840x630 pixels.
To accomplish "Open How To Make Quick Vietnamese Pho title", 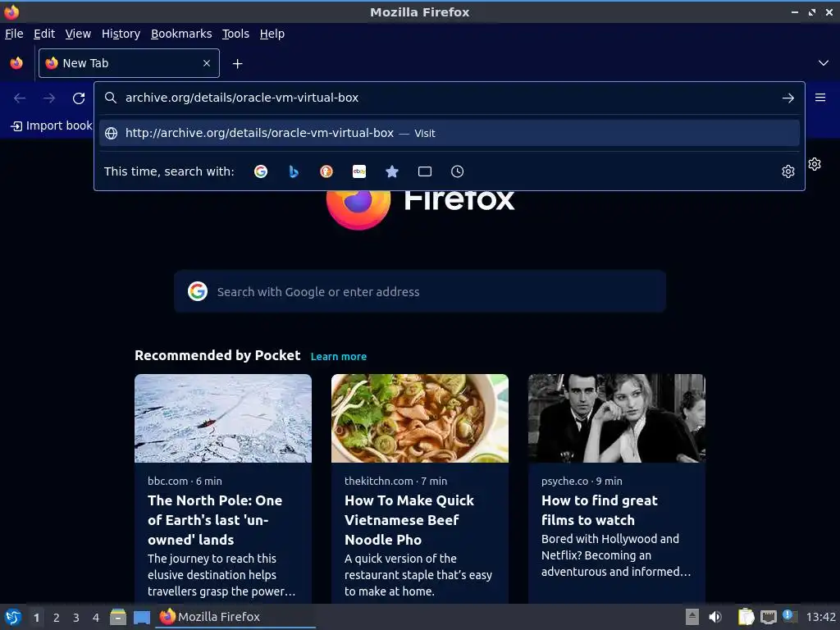I will [x=409, y=520].
